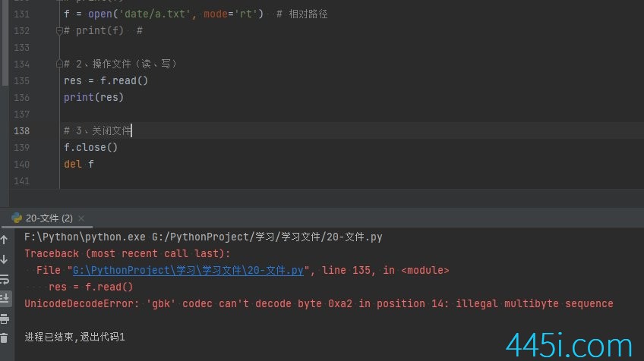The height and width of the screenshot is (361, 644).
Task: Click the python.exe command line in the console
Action: click(204, 237)
